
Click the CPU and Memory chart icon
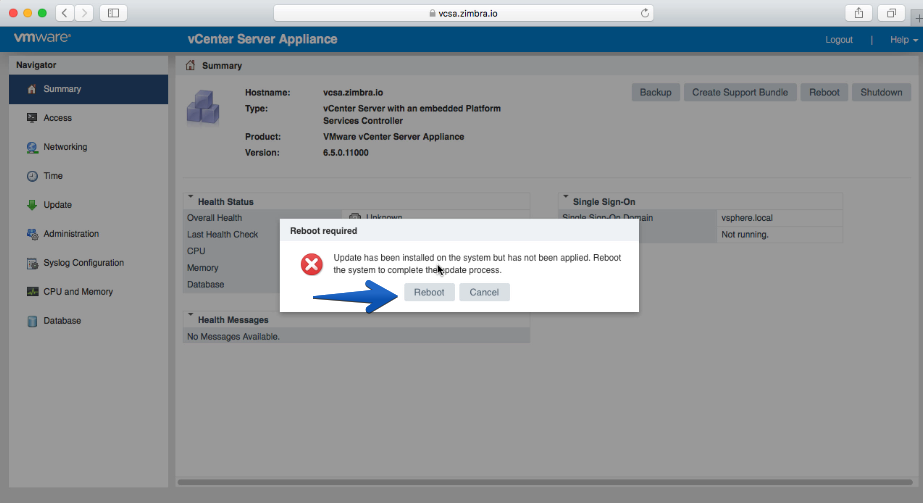(32, 292)
